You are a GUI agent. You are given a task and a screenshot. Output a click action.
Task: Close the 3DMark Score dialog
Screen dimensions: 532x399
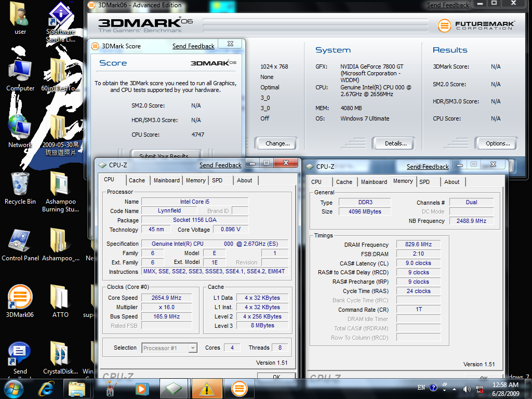tap(230, 44)
